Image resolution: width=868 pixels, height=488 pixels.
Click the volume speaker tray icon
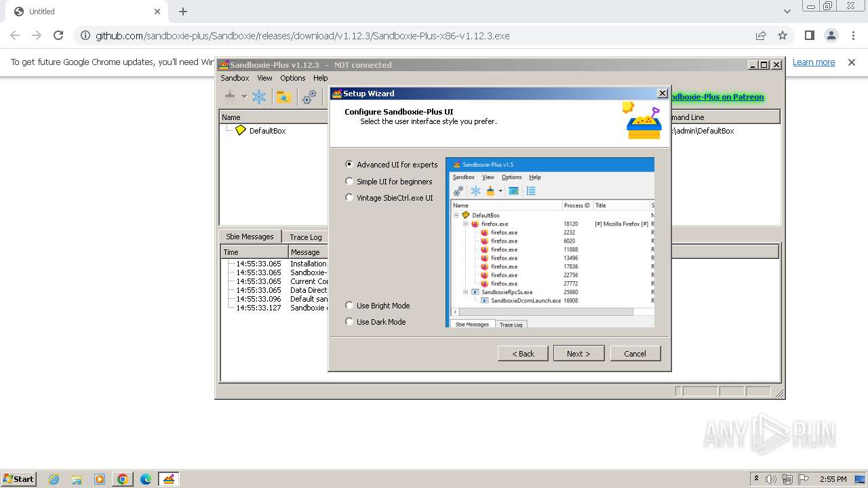771,479
